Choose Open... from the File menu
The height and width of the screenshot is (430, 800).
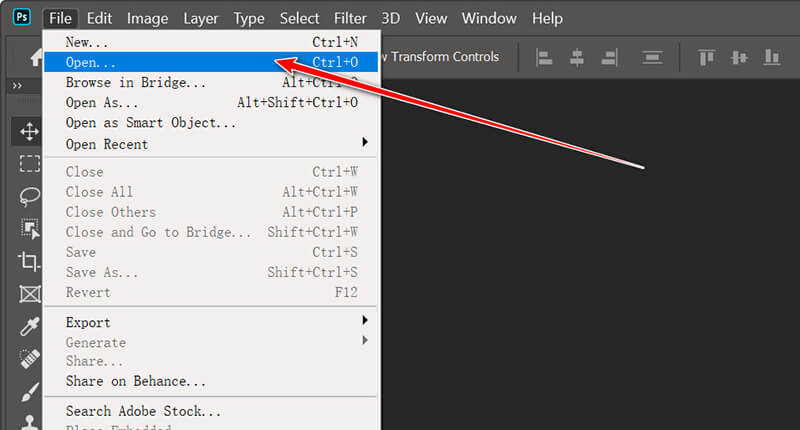click(x=211, y=62)
